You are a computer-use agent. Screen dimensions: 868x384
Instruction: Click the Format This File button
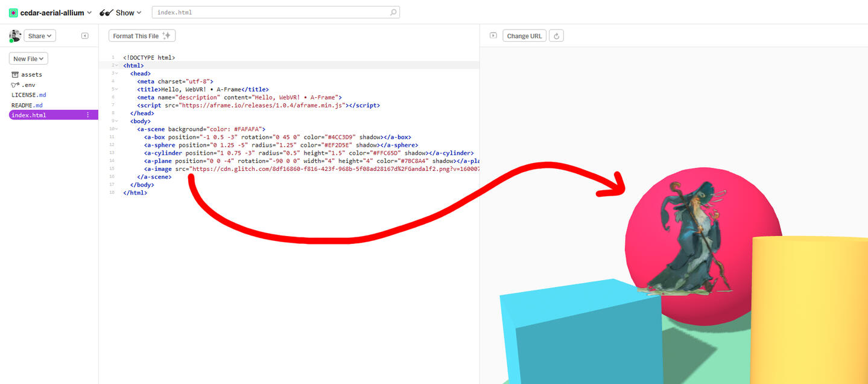tap(142, 36)
